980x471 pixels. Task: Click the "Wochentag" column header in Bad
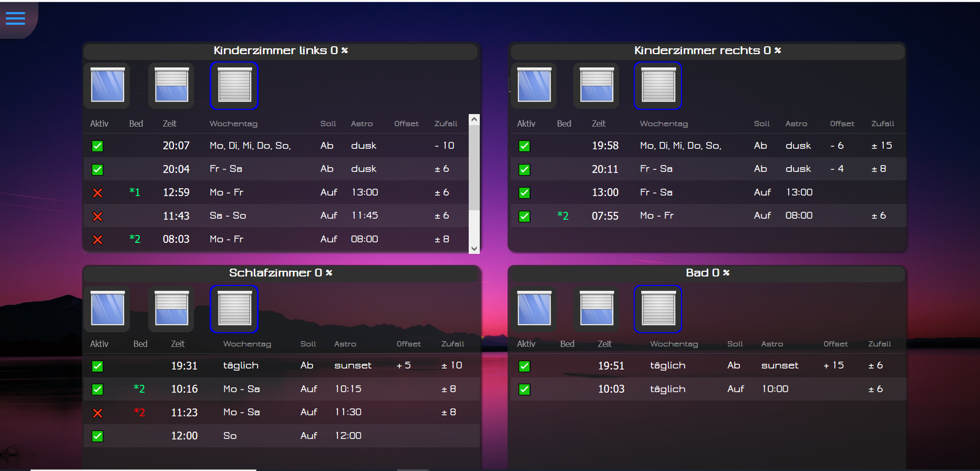[x=674, y=344]
